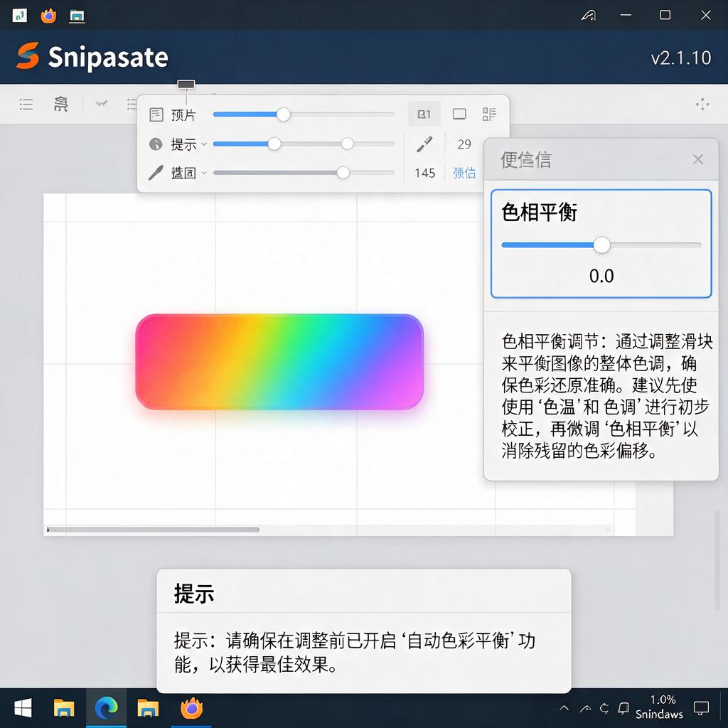Click the round icon beside 提示 slider row
728x728 pixels.
click(x=156, y=144)
